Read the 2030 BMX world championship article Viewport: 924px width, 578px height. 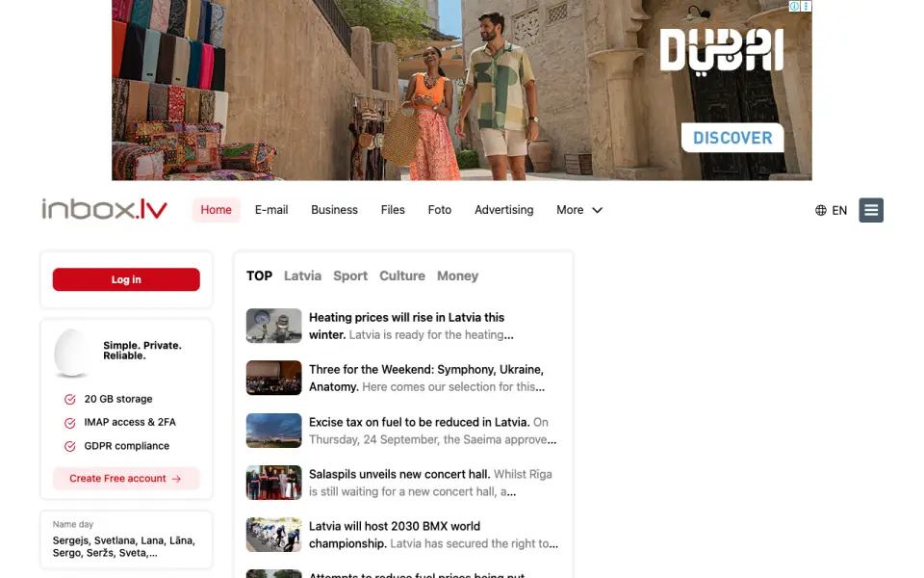433,535
